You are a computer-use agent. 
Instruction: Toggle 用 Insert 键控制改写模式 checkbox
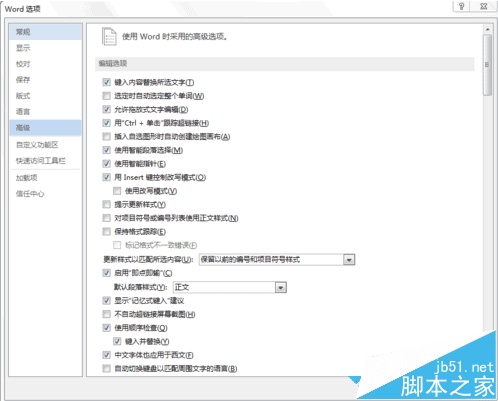coord(106,177)
